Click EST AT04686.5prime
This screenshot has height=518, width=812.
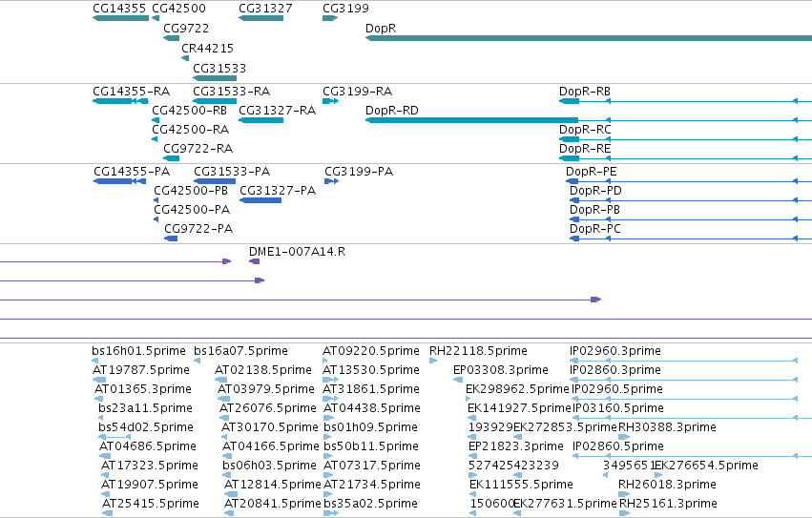tap(148, 446)
